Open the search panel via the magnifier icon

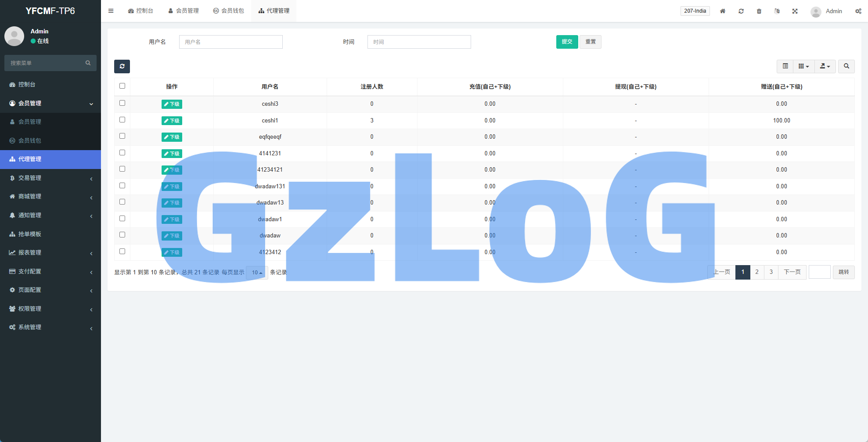[x=846, y=66]
